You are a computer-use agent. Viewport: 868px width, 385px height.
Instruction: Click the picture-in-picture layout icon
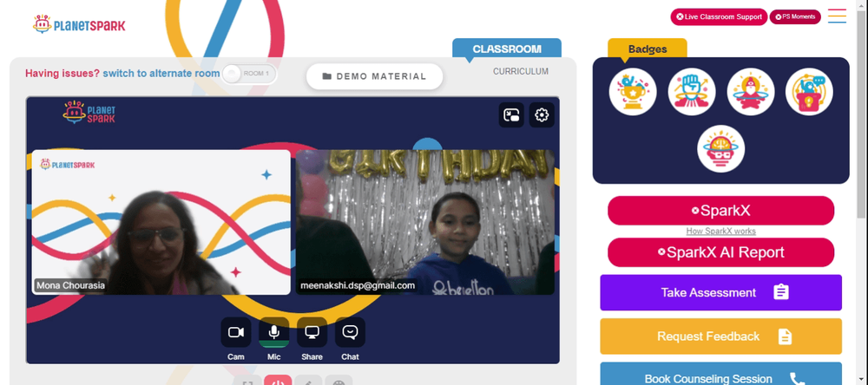point(511,115)
